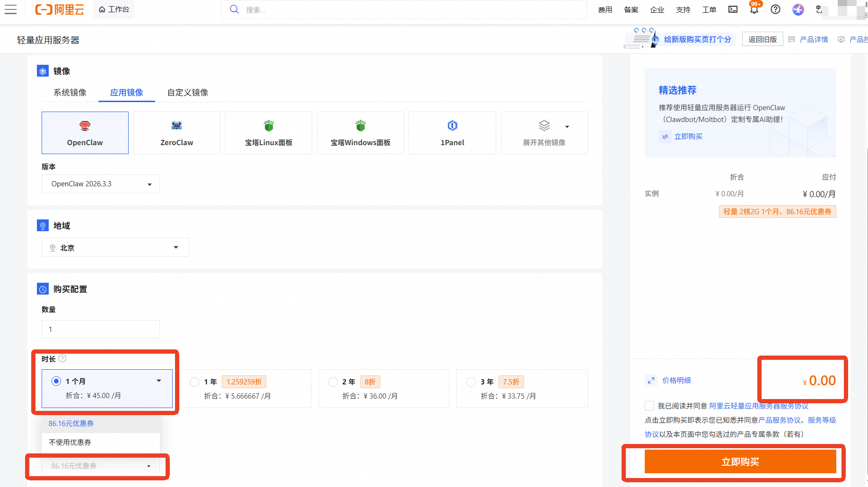Open the 企业 menu
The image size is (868, 487).
click(x=657, y=9)
